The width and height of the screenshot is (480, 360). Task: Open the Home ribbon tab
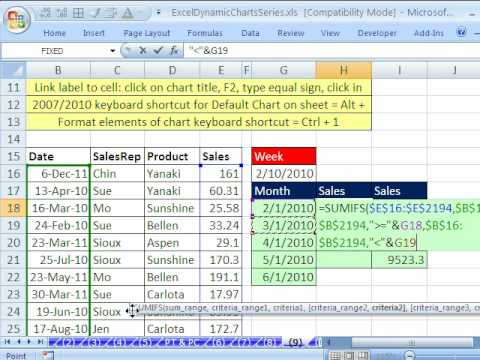click(54, 33)
